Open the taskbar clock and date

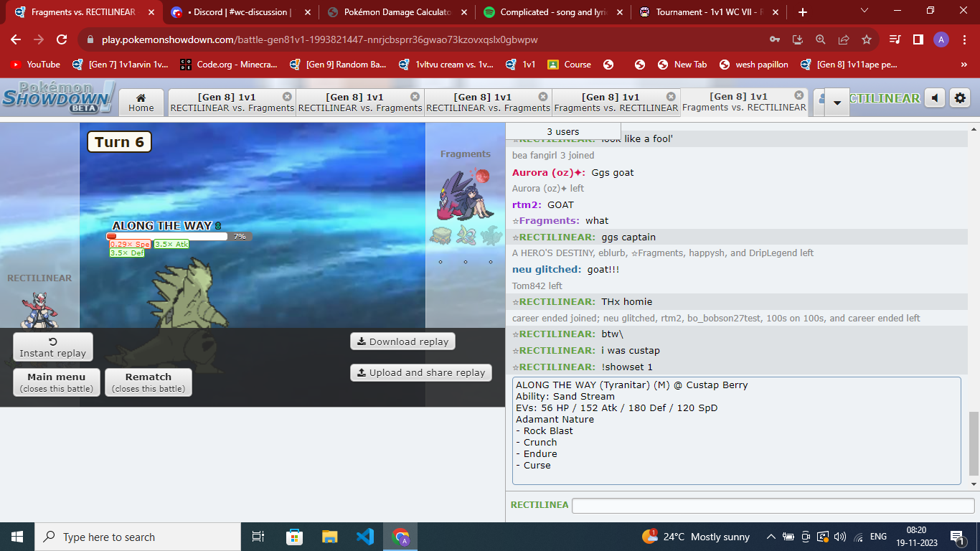916,537
